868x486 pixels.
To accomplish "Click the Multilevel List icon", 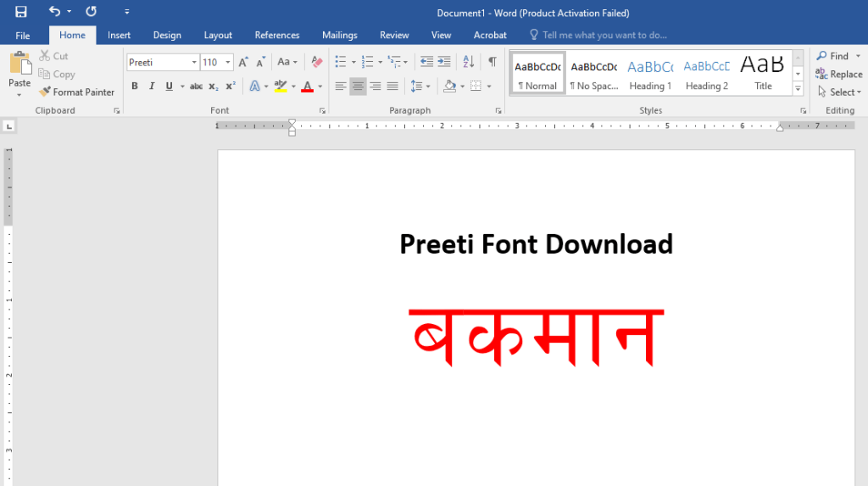I will point(394,62).
